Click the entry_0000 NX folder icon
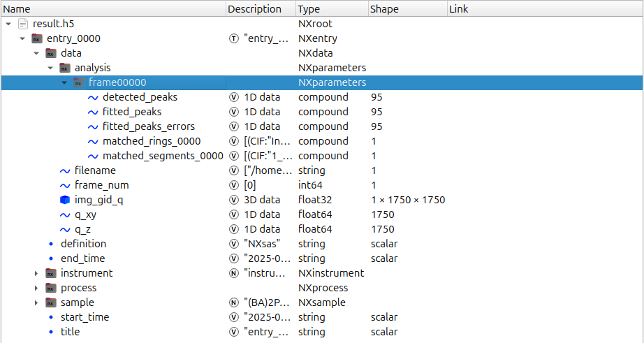The image size is (644, 343). [x=37, y=38]
